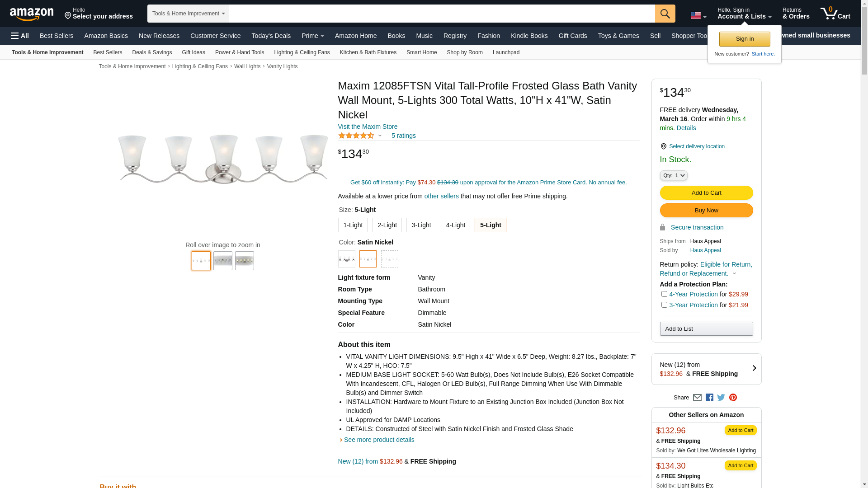Expand the star ratings popover arrow

point(380,136)
